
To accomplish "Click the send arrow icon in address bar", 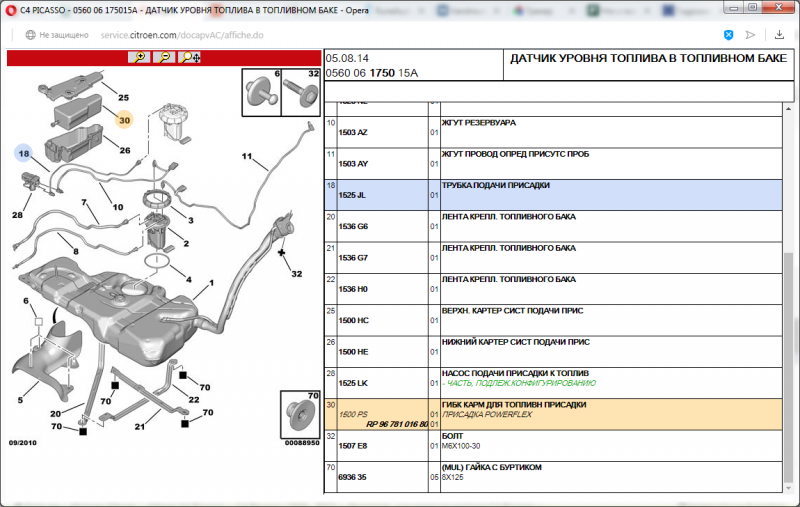I will click(x=750, y=34).
